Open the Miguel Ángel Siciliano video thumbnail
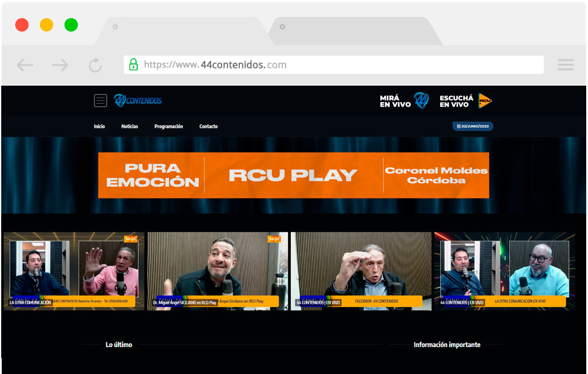Viewport: 588px width, 374px height. coord(217,271)
